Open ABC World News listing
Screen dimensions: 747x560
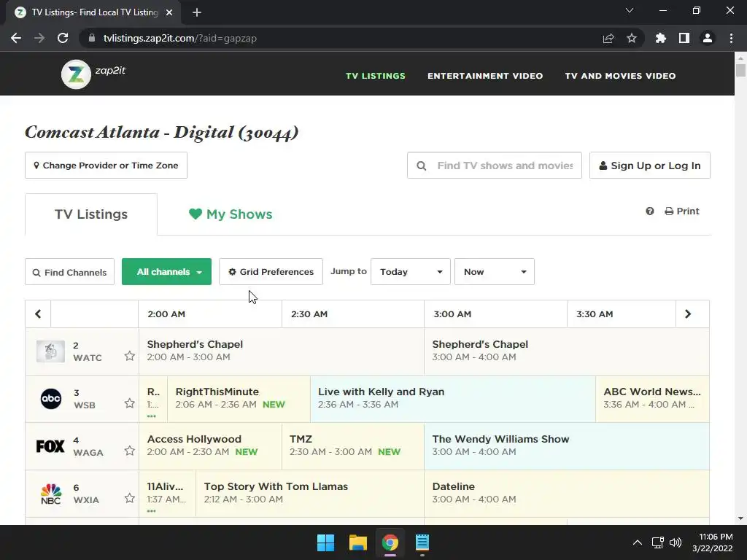[652, 399]
